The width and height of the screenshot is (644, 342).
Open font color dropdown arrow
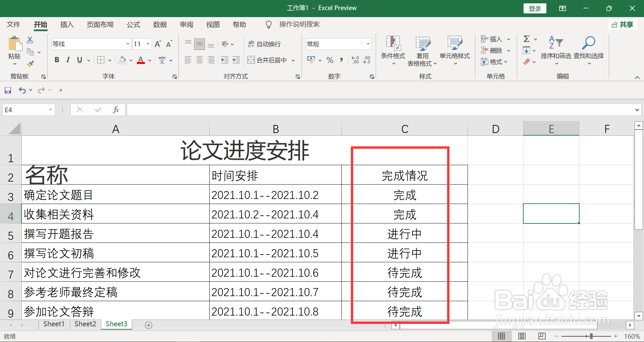point(150,60)
